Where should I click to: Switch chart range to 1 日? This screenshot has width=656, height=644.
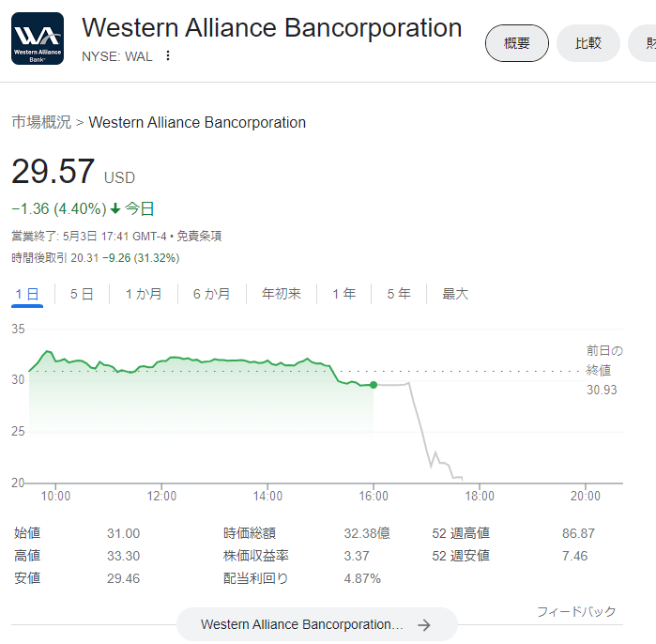27,294
